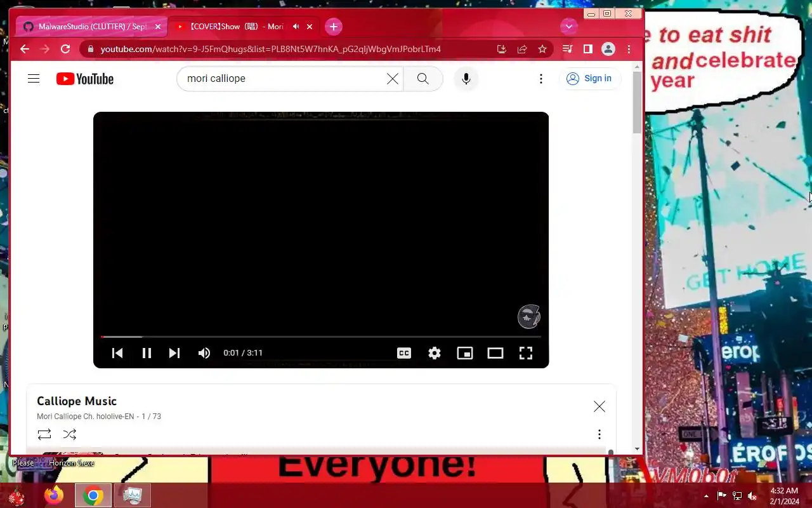The width and height of the screenshot is (812, 508).
Task: Open YouTube settings three-dot menu
Action: [541, 79]
